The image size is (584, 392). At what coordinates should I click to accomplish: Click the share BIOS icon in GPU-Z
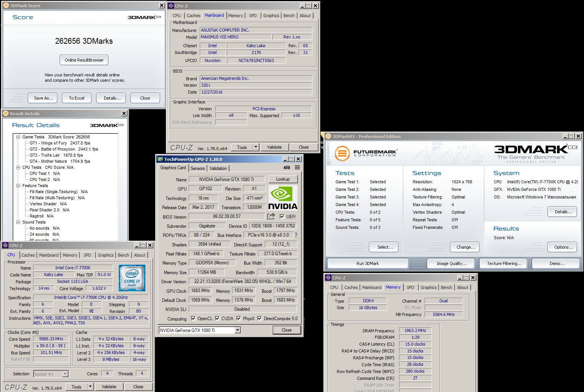point(271,216)
